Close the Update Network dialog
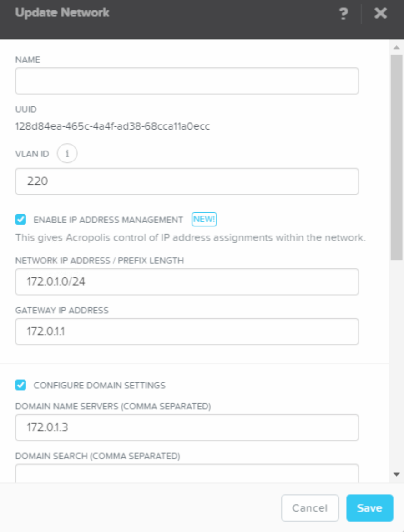This screenshot has width=404, height=532. pyautogui.click(x=380, y=13)
